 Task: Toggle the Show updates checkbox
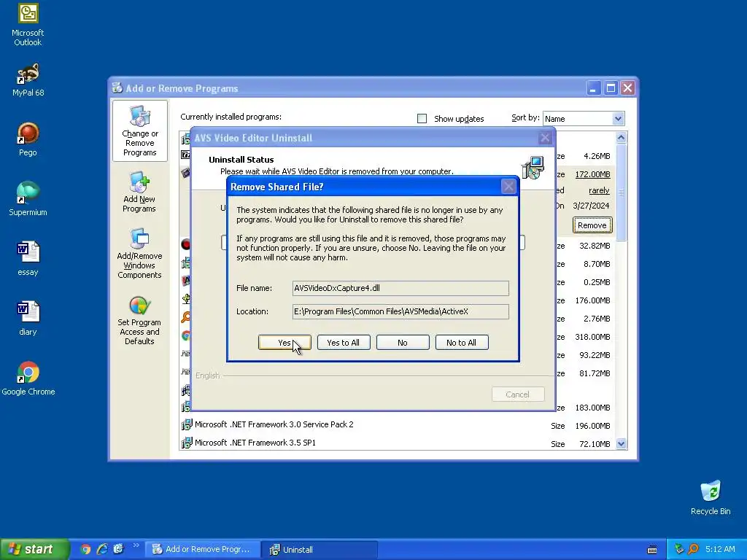(x=422, y=119)
